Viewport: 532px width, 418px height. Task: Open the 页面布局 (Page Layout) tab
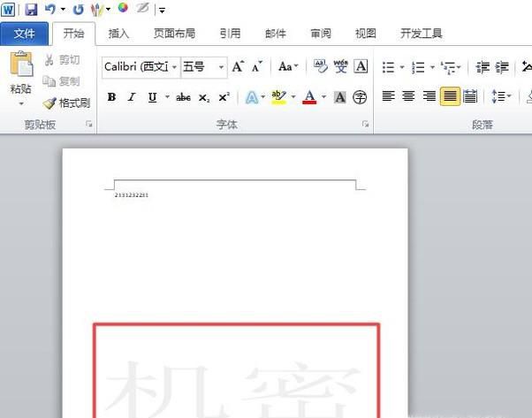[174, 34]
